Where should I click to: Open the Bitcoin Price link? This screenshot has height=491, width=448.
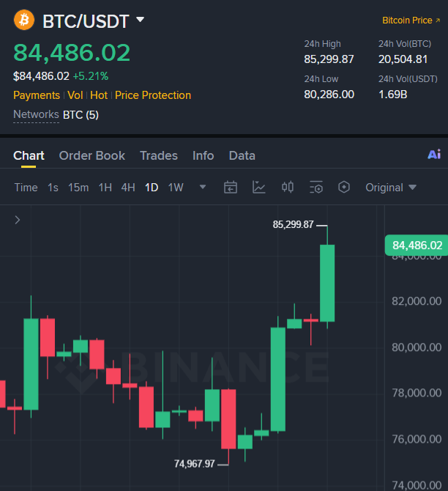click(x=411, y=21)
